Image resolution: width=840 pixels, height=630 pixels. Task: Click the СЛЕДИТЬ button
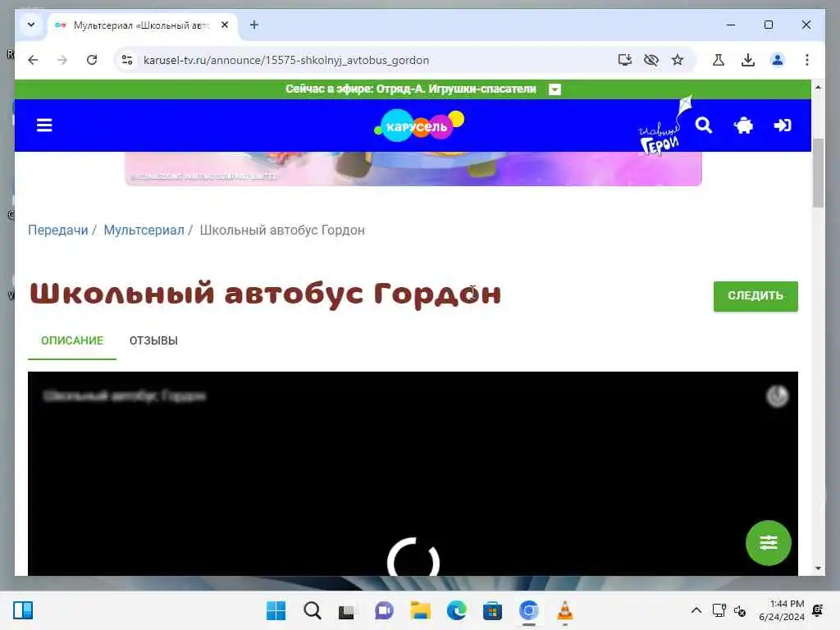click(x=756, y=295)
